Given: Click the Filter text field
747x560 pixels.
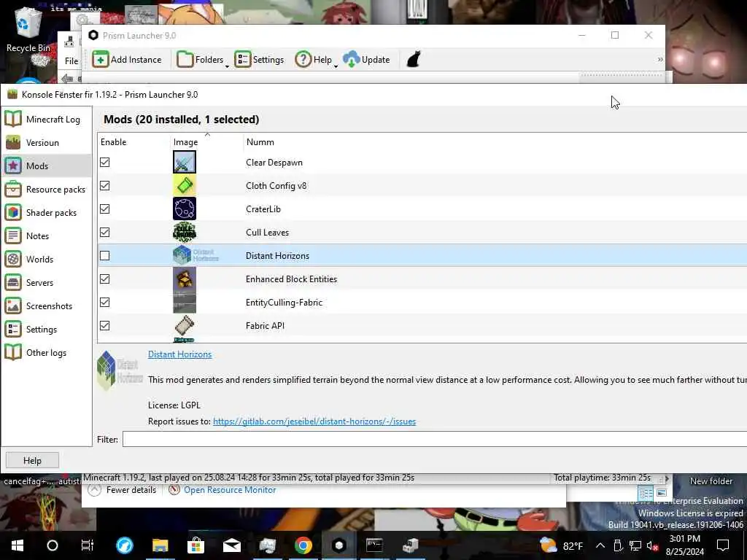Looking at the screenshot, I should 435,440.
